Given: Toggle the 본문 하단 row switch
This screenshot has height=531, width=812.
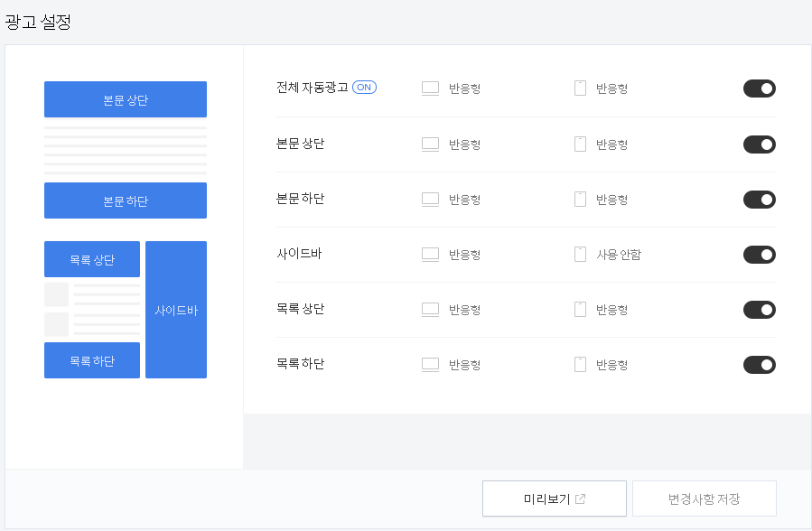Looking at the screenshot, I should [x=760, y=200].
